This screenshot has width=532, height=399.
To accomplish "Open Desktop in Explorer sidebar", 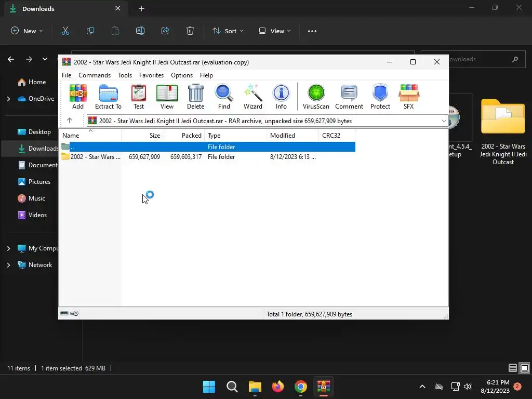I will [34, 132].
